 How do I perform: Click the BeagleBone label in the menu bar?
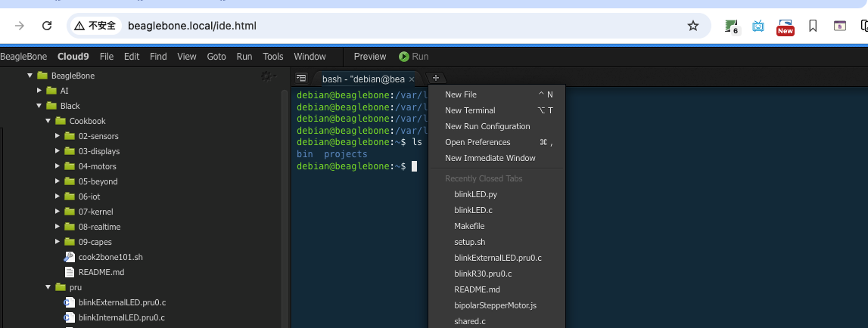pyautogui.click(x=23, y=57)
